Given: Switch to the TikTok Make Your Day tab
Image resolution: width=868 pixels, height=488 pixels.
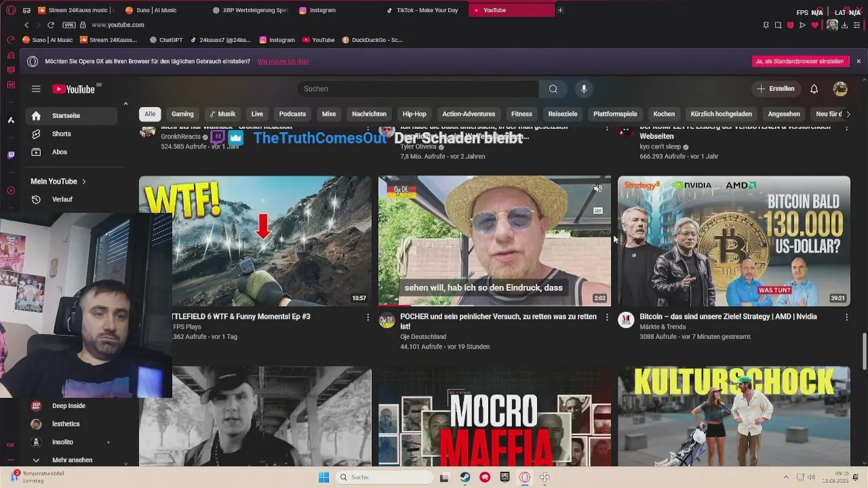Looking at the screenshot, I should (422, 10).
